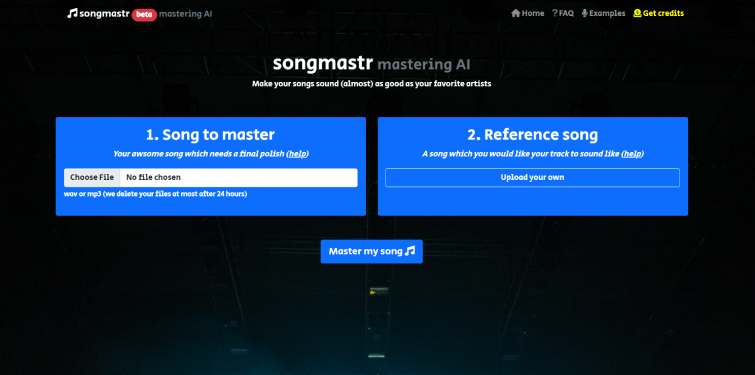Click the yellow coin icon beside Get credits

point(638,13)
